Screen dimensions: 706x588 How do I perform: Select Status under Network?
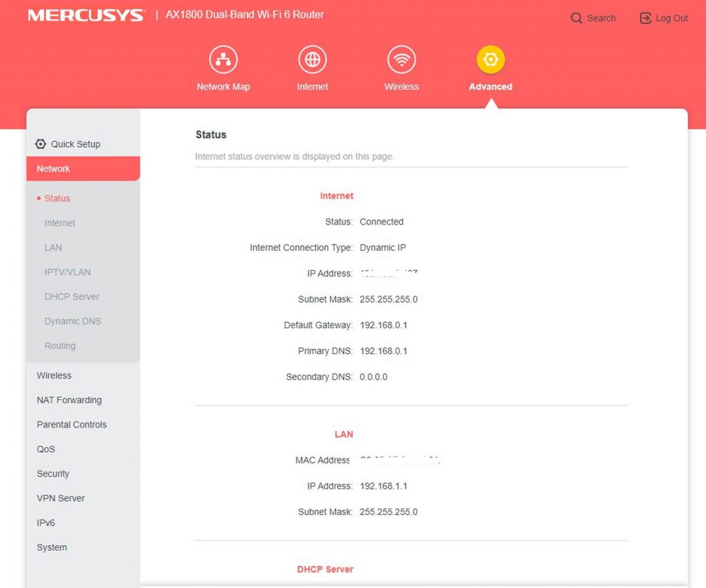click(57, 198)
